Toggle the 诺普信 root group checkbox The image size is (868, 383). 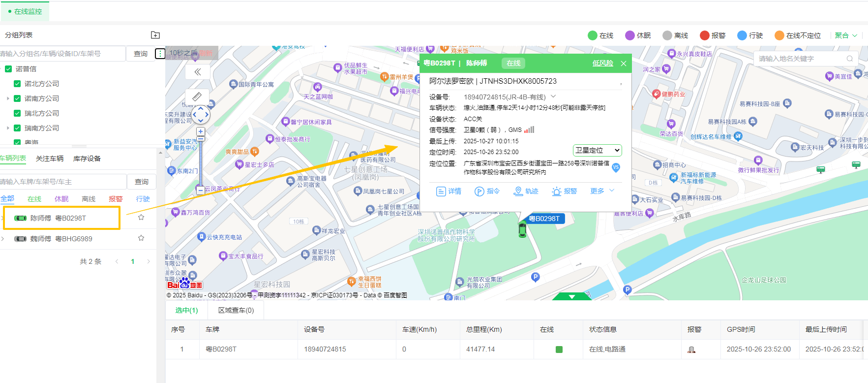[8, 69]
